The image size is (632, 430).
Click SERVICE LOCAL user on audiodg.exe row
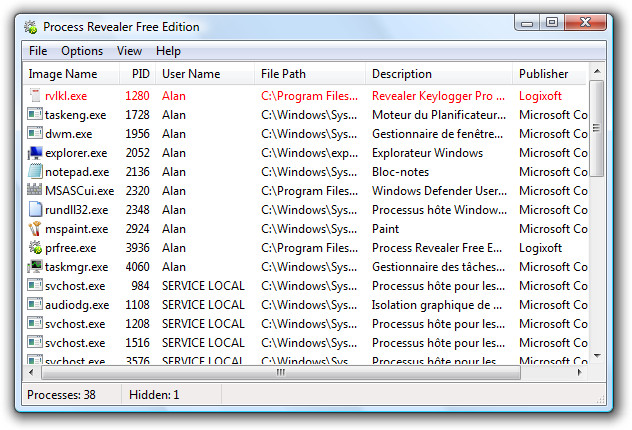(x=203, y=305)
